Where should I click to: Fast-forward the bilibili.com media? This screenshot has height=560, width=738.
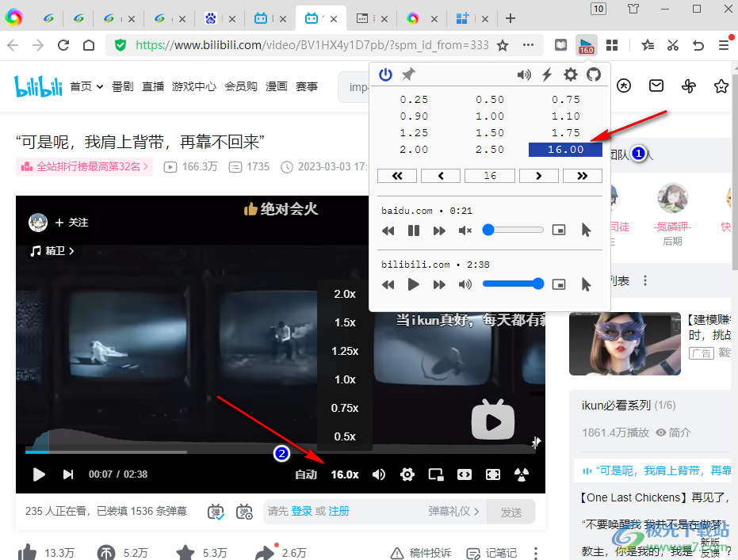440,284
